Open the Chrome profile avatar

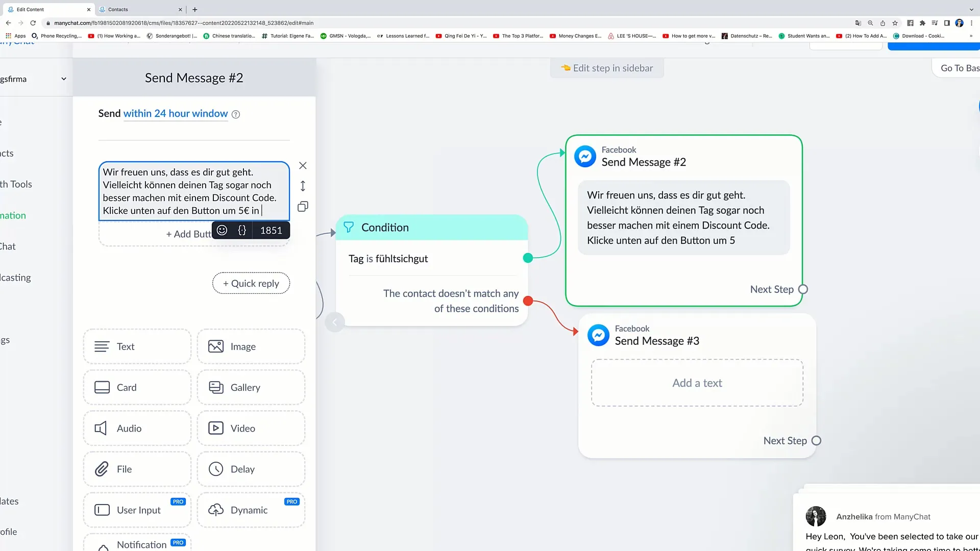click(x=960, y=23)
